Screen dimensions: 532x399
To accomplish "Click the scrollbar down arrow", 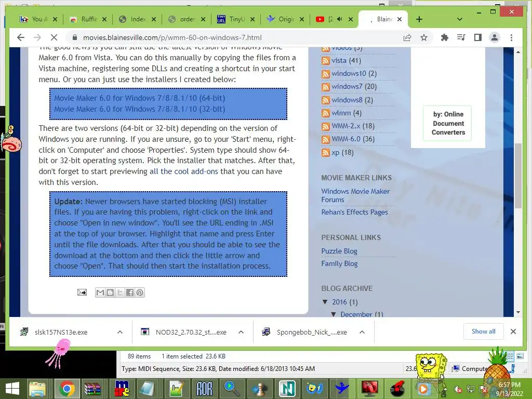I will point(518,312).
